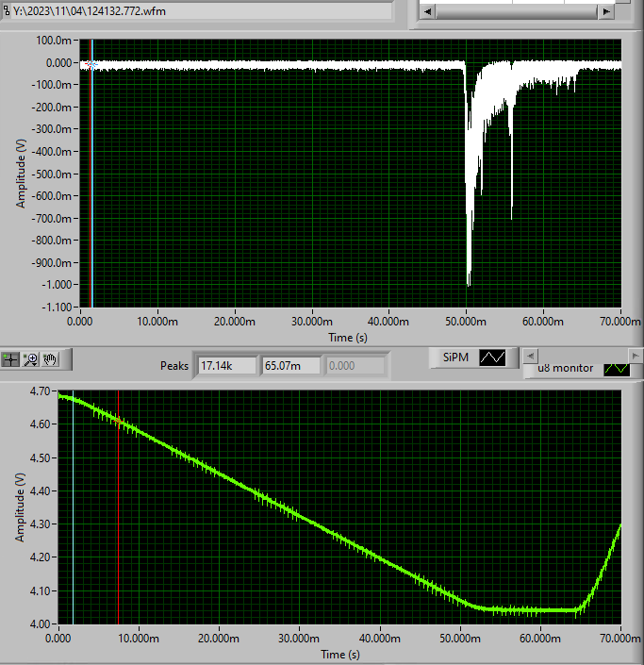
Task: Click the cyan vertical cursor in the lower graph
Action: point(73,507)
